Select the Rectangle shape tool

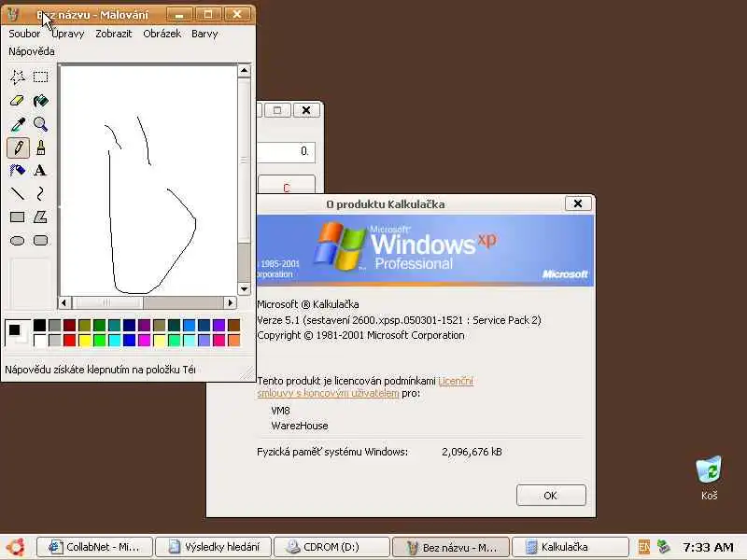(18, 217)
